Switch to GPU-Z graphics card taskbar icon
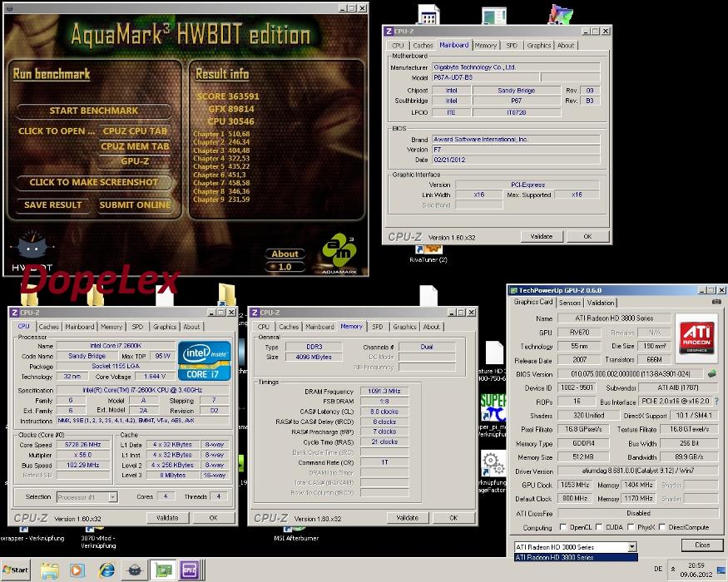The height and width of the screenshot is (582, 728). (x=163, y=570)
